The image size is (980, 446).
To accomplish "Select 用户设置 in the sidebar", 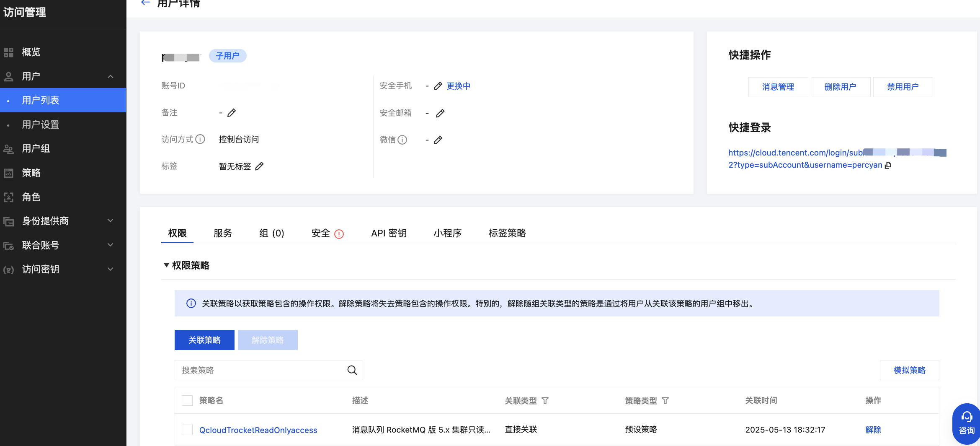I will (63, 124).
